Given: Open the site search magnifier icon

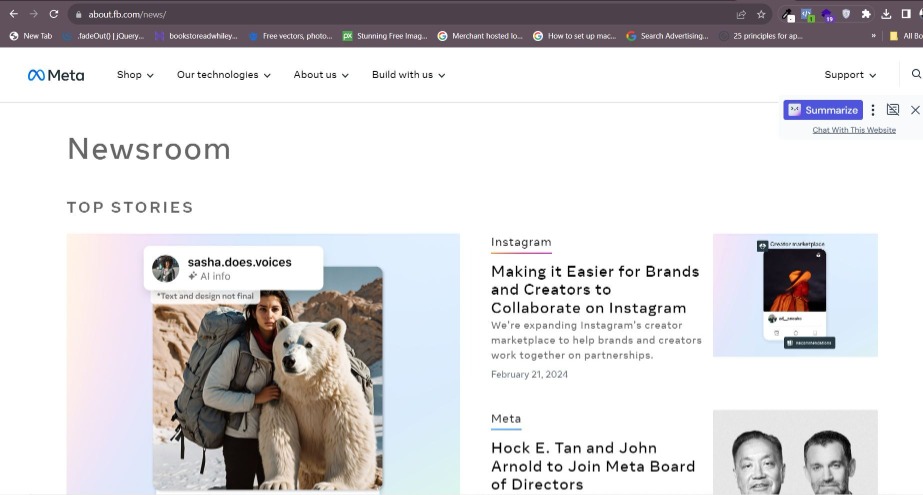Looking at the screenshot, I should coord(916,74).
